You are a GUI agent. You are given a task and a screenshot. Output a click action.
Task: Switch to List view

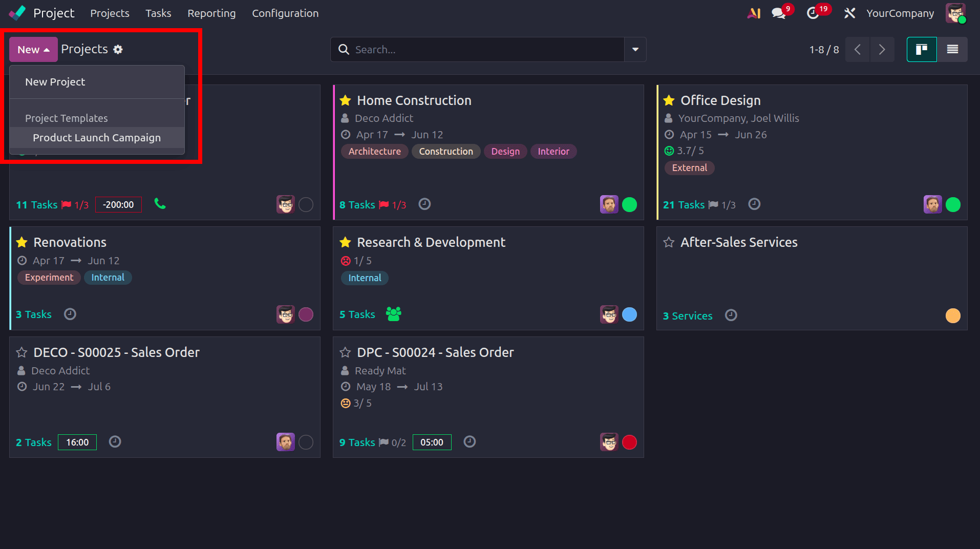(x=952, y=49)
